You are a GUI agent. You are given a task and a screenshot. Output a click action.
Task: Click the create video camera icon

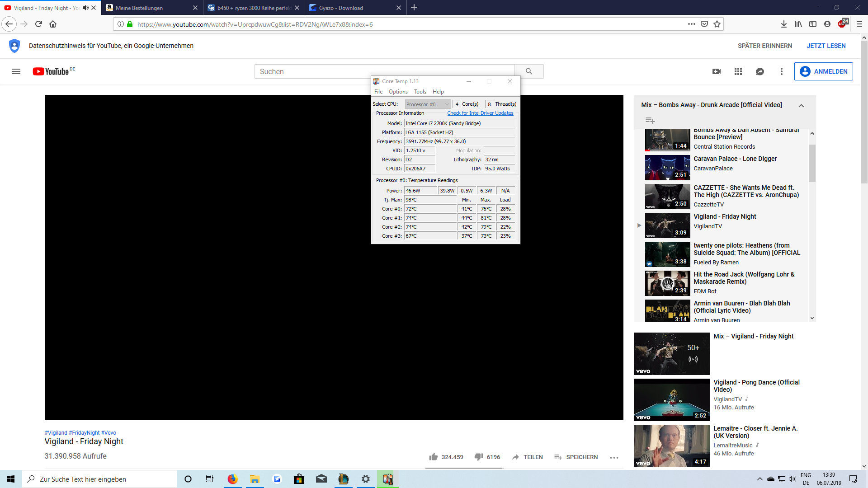(717, 71)
